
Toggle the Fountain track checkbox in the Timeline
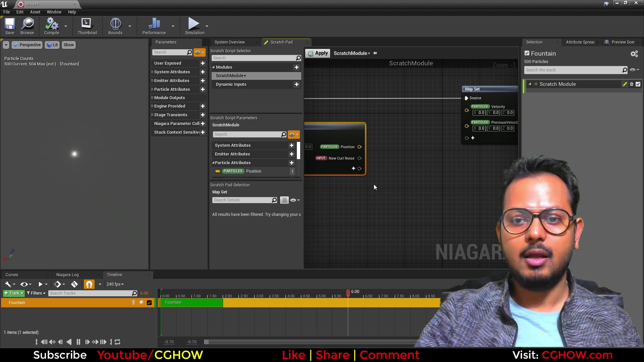tap(149, 302)
